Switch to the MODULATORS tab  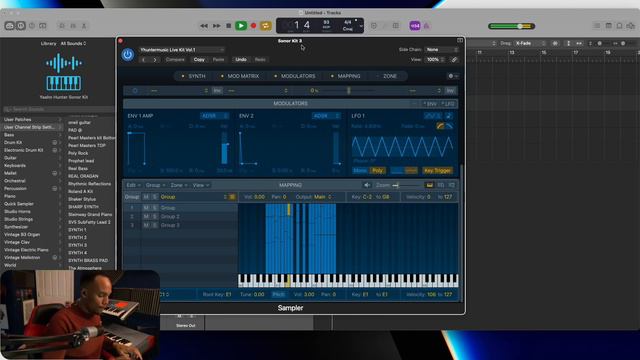[295, 76]
